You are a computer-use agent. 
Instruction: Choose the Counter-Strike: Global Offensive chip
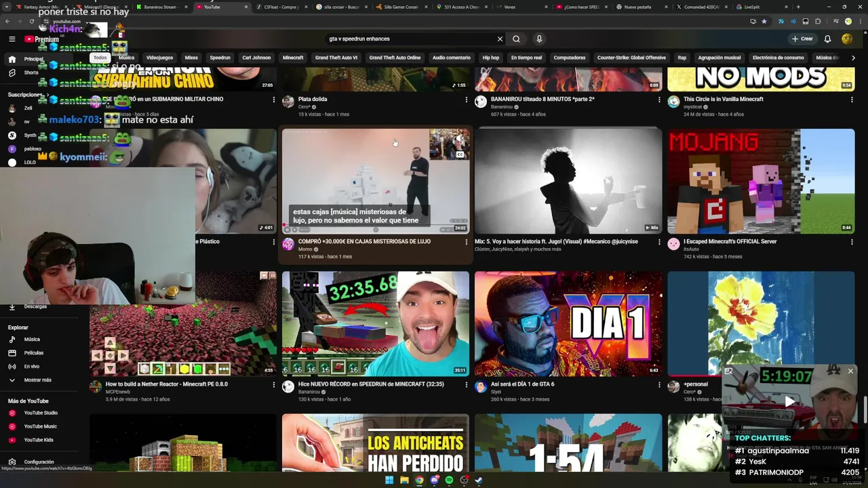pos(631,58)
